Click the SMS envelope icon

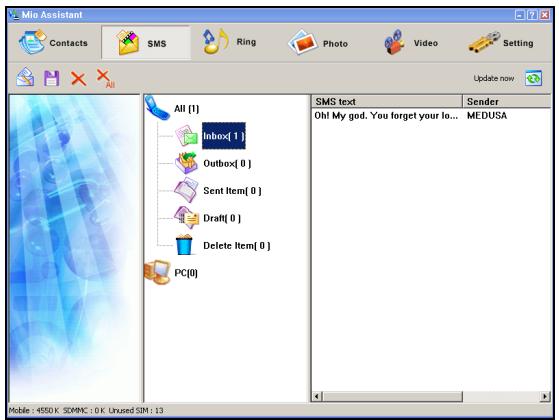(x=128, y=42)
